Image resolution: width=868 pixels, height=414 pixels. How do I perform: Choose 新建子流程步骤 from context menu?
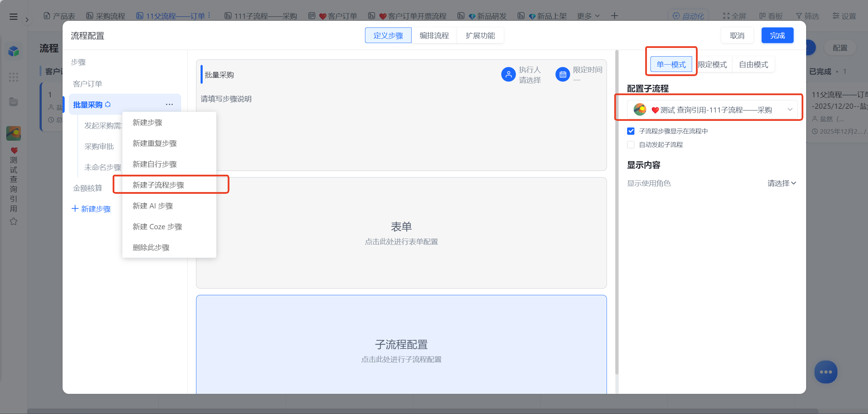point(169,185)
